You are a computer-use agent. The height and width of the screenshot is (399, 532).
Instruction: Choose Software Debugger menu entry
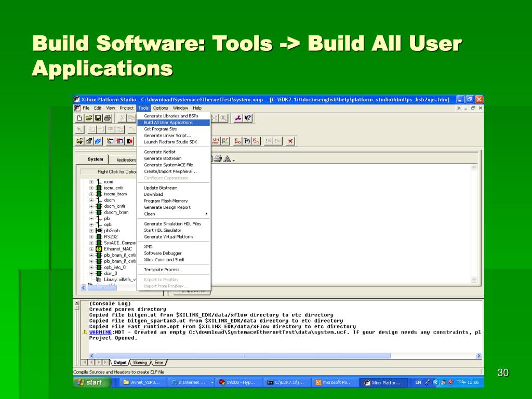point(174,253)
